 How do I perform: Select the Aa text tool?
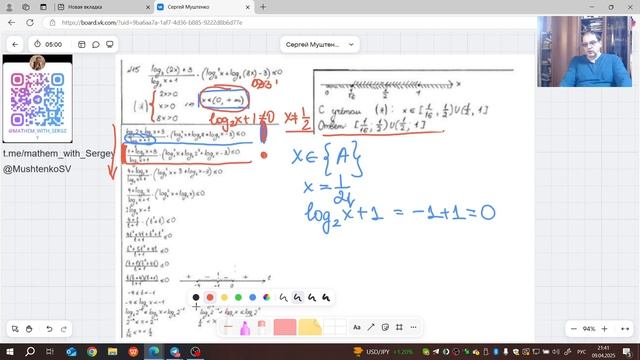click(x=357, y=327)
